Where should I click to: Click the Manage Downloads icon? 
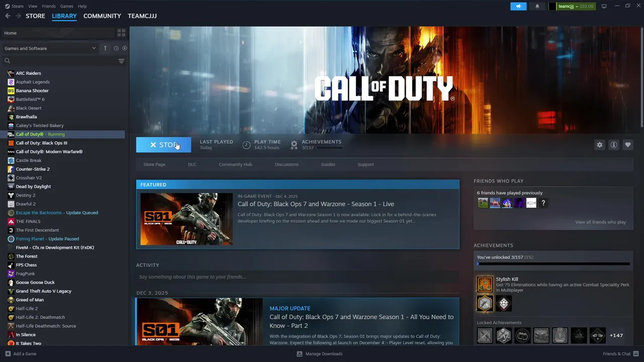tap(299, 353)
